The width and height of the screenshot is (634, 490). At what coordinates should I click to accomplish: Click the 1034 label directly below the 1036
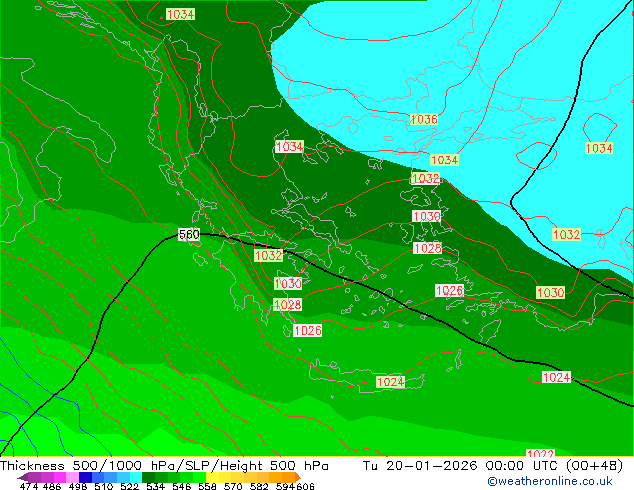tap(444, 160)
